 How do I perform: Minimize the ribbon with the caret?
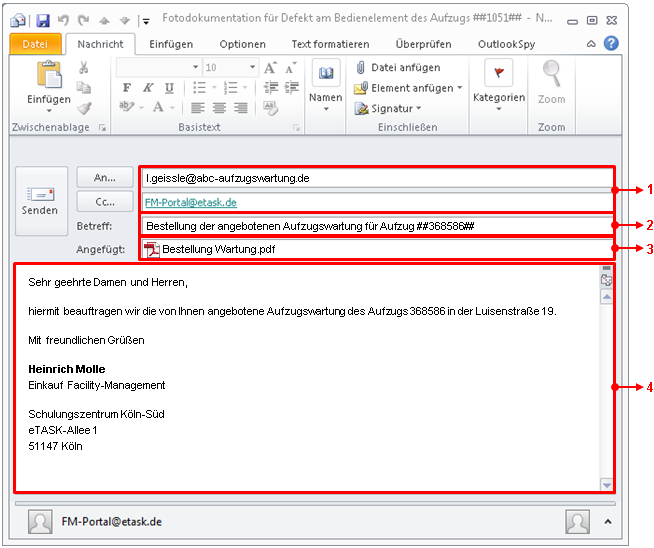point(591,44)
